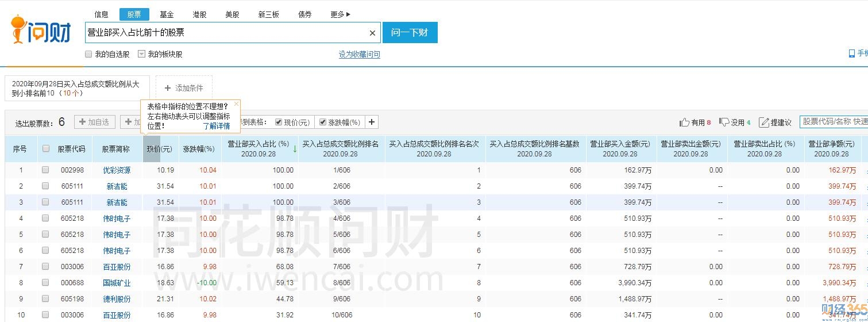Image resolution: width=868 pixels, height=322 pixels.
Task: Click the green sort arrow in 营业部买入占比 header
Action: point(295,149)
